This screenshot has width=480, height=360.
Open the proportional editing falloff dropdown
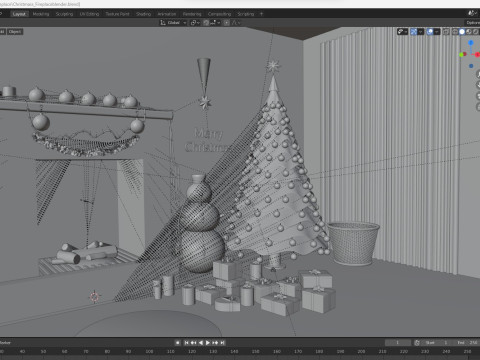(x=236, y=23)
